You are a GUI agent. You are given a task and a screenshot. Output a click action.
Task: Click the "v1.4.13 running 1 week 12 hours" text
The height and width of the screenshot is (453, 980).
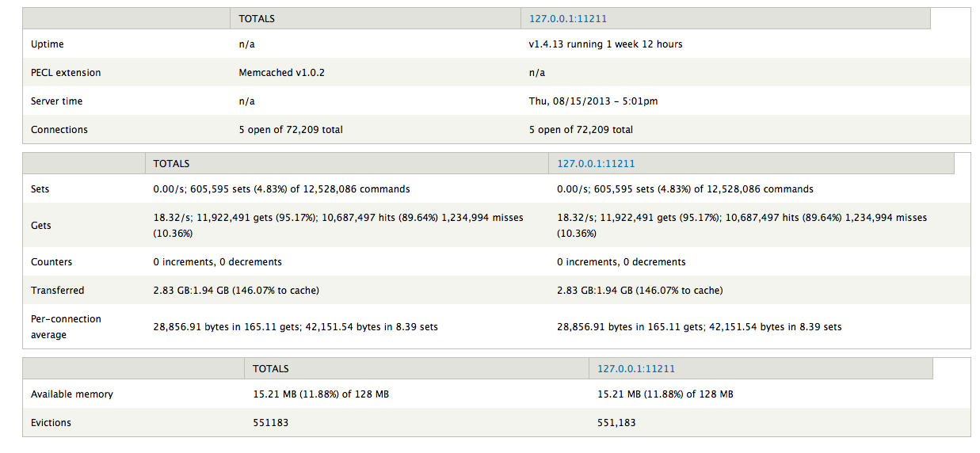[x=605, y=44]
